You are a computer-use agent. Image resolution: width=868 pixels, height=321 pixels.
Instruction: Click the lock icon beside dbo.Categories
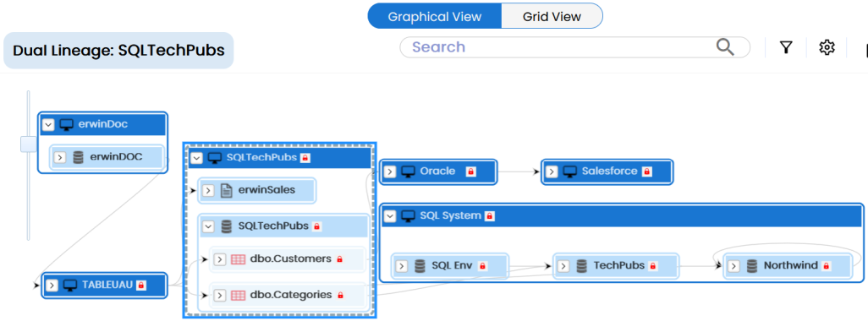point(340,295)
